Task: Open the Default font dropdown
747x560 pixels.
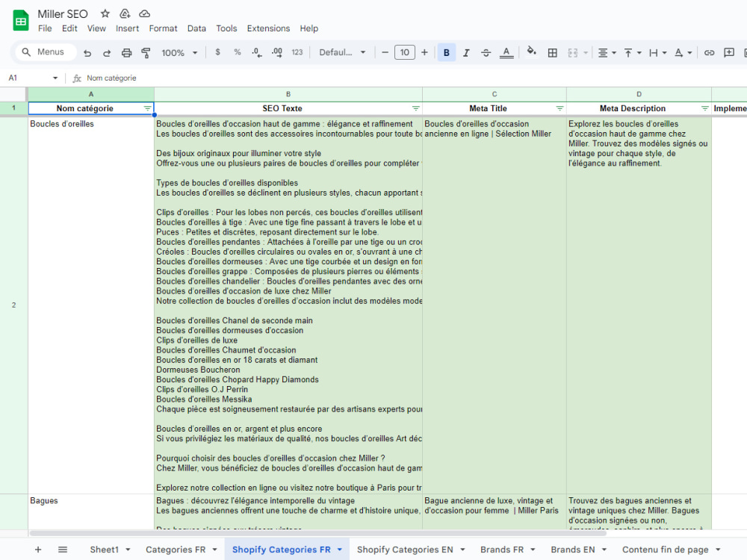Action: coord(342,52)
